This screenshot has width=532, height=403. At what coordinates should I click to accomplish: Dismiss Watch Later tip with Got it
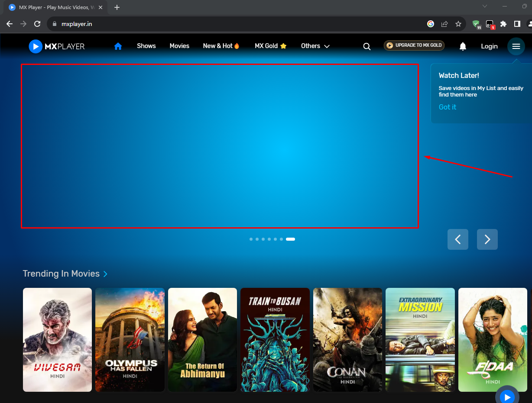447,107
